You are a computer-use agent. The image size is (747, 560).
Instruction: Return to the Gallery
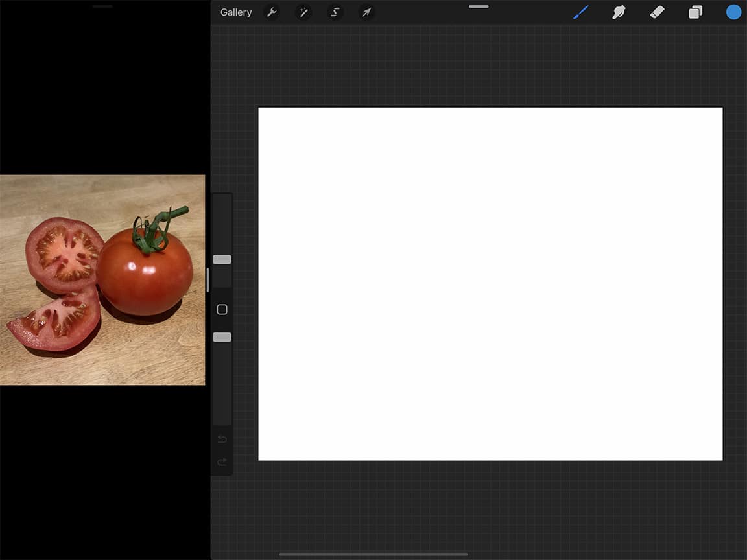236,12
